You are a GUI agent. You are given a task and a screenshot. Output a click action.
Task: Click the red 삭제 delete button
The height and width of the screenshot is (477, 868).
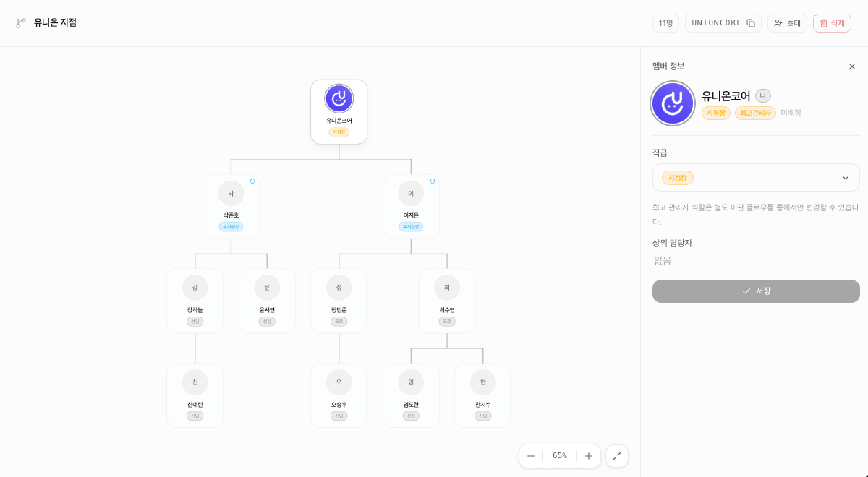(x=832, y=23)
